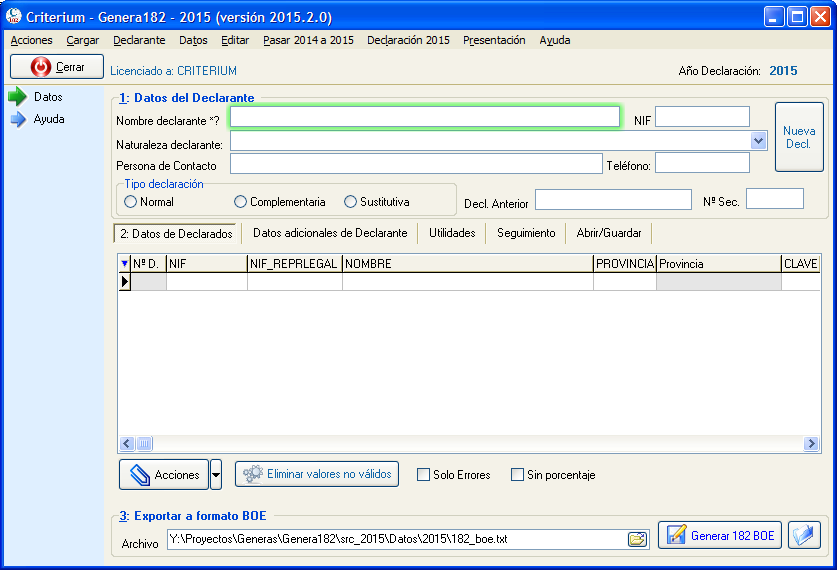Viewport: 837px width, 570px height.
Task: Select the blue arrow Ayuda icon
Action: [x=18, y=119]
